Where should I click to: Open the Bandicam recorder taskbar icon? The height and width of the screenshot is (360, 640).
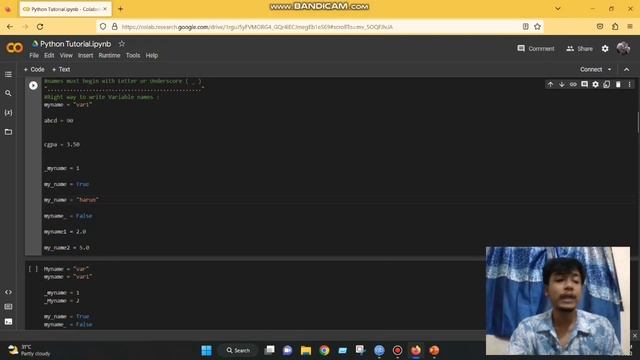[398, 350]
